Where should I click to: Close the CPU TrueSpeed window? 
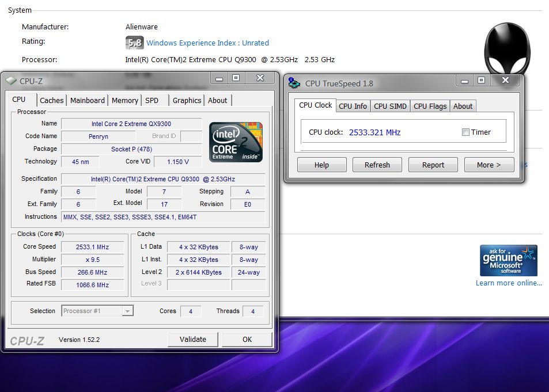click(x=506, y=81)
